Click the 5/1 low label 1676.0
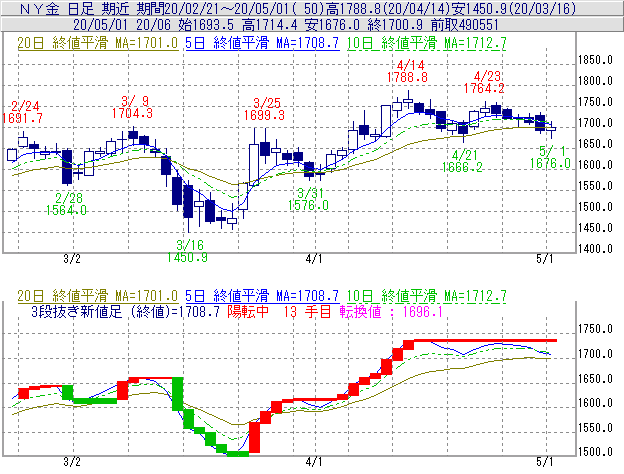The width and height of the screenshot is (624, 474). click(550, 163)
